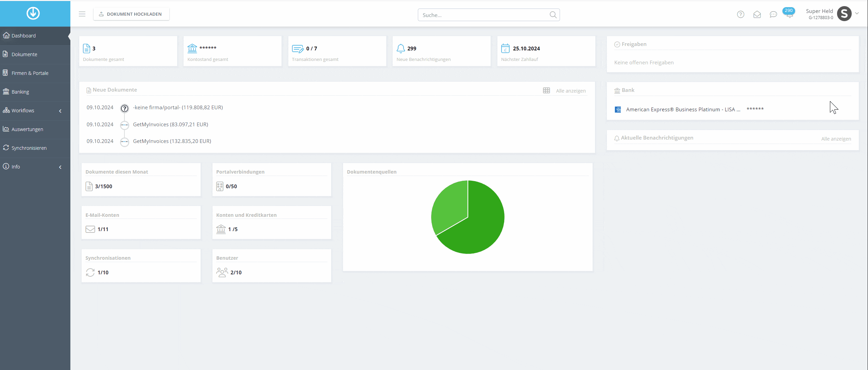
Task: Expand the Info submenu arrow
Action: 60,167
